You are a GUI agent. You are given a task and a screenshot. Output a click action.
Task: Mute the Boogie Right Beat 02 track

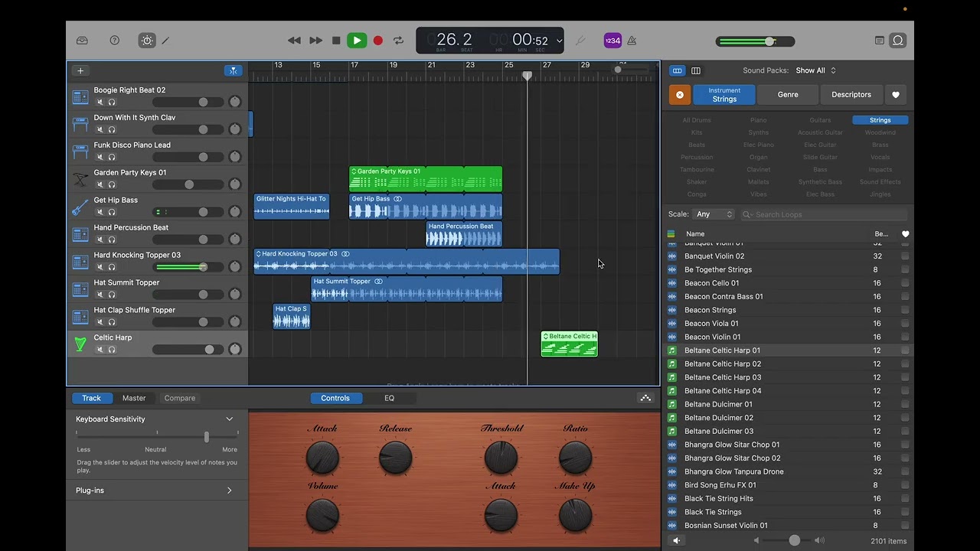point(100,102)
